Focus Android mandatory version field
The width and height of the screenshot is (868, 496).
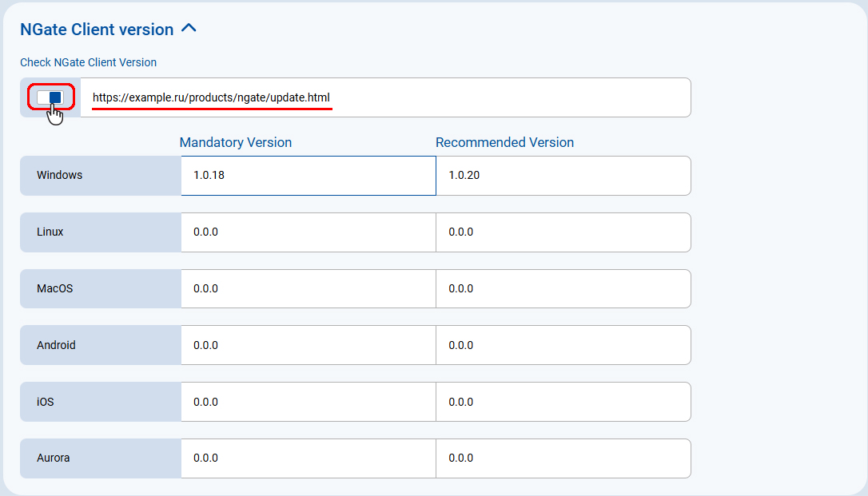[308, 346]
